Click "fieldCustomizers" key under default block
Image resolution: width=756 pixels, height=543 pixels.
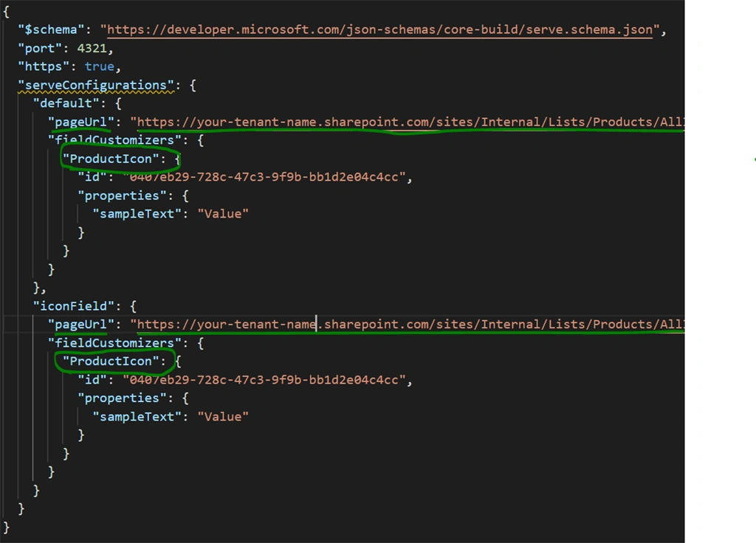pyautogui.click(x=114, y=140)
